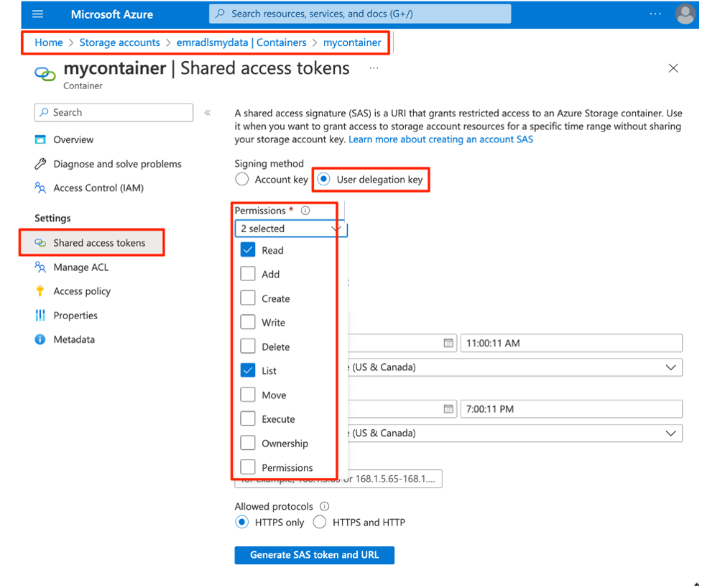Open Properties page

click(75, 316)
